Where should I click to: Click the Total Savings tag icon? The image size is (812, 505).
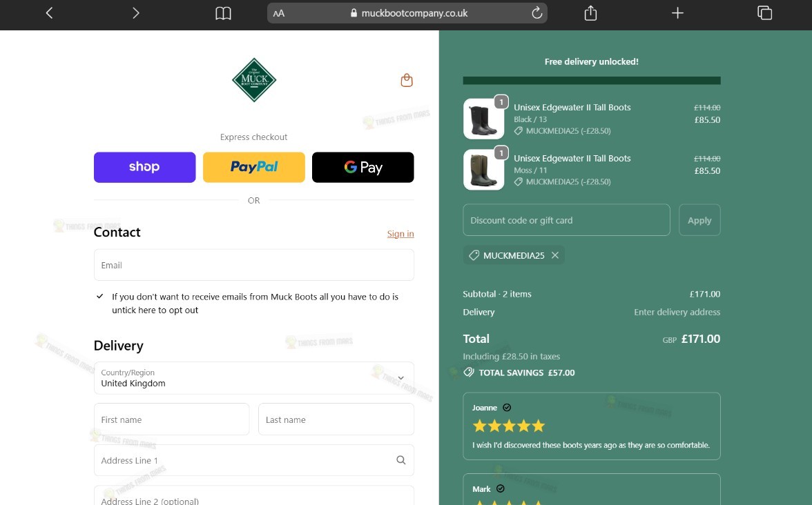click(x=469, y=373)
